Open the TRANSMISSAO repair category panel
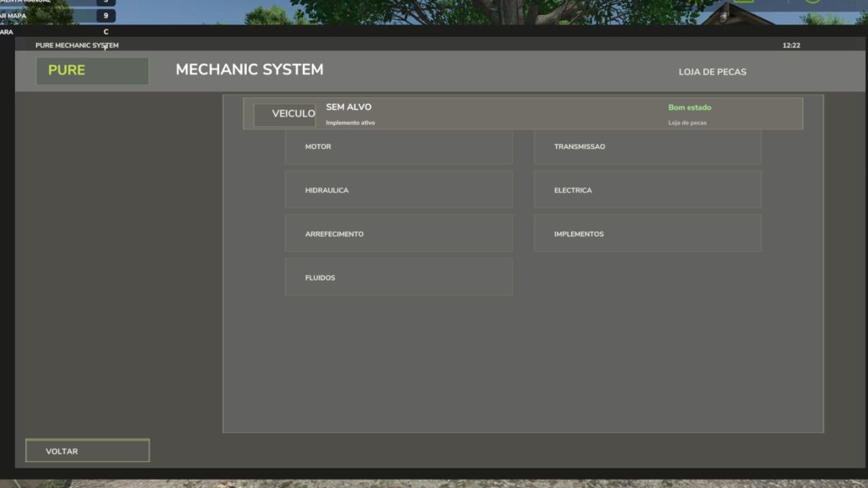The height and width of the screenshot is (488, 868). (647, 146)
